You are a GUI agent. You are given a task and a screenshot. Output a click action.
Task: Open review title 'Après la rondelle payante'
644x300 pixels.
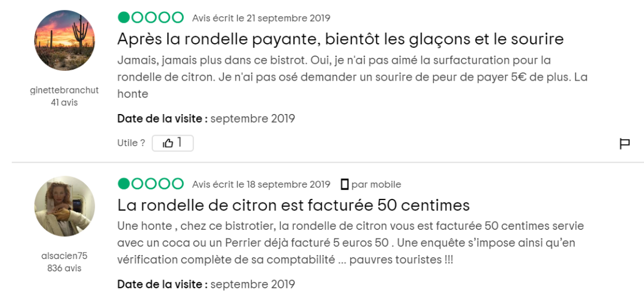(x=340, y=39)
